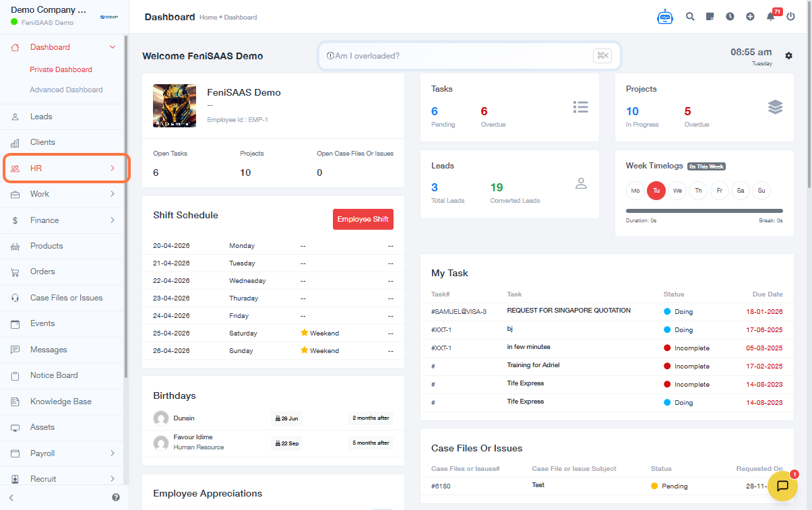
Task: Open dashboard settings gear icon
Action: point(788,55)
